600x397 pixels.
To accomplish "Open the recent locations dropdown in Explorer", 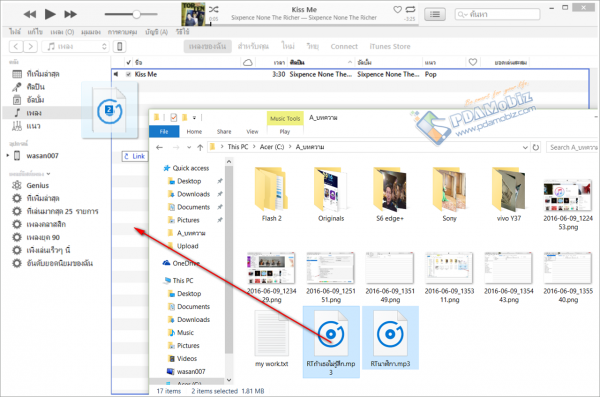I will 189,147.
